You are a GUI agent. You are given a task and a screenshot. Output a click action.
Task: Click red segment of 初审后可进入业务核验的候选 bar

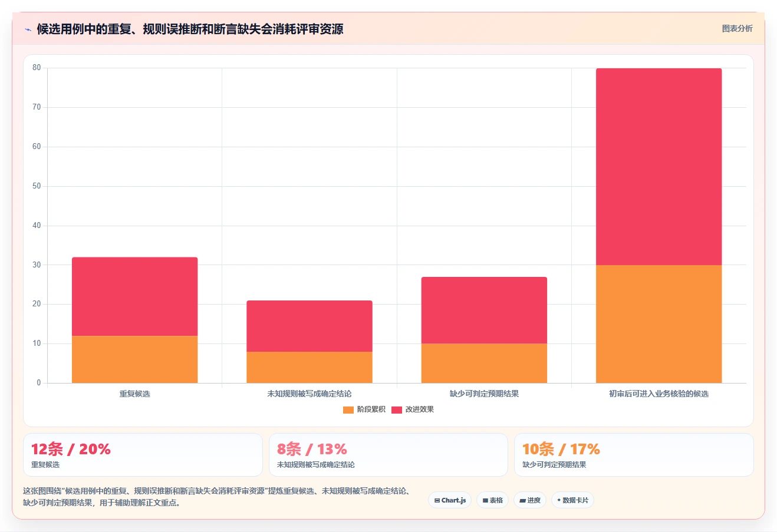(x=659, y=167)
